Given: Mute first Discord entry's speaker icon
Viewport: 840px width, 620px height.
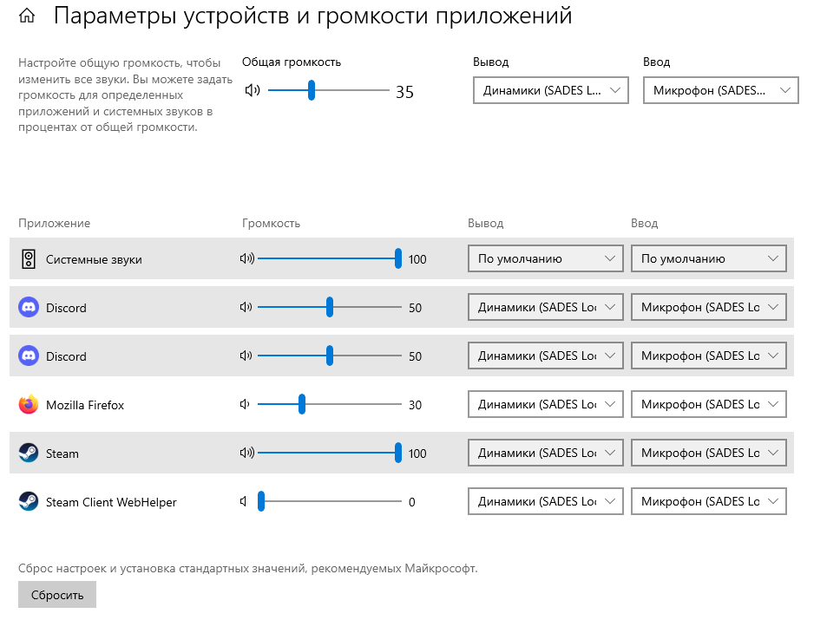Looking at the screenshot, I should click(x=246, y=307).
